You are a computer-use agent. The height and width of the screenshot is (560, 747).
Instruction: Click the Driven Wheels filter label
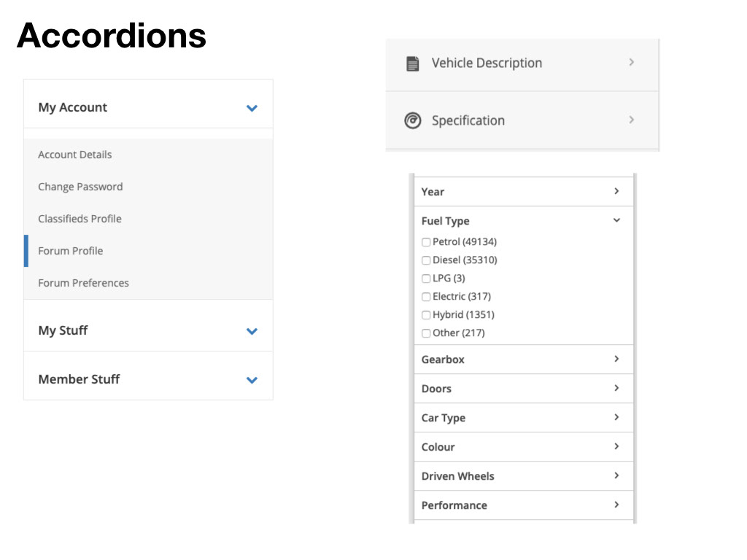458,476
